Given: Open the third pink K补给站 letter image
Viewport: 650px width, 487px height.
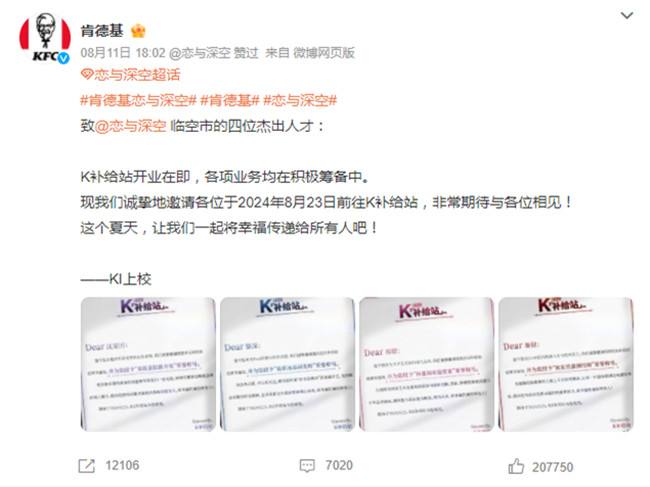Looking at the screenshot, I should tap(427, 364).
